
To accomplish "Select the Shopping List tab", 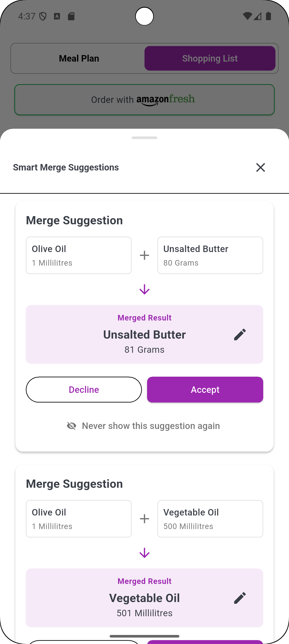I will 210,58.
